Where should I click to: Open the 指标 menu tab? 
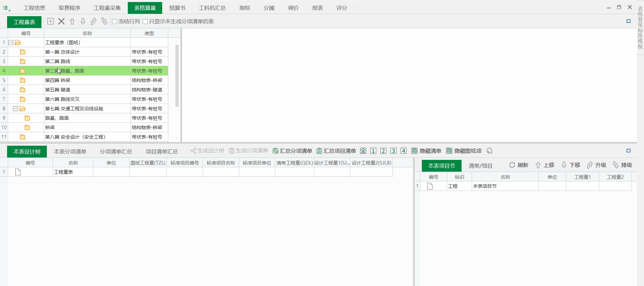tap(245, 8)
